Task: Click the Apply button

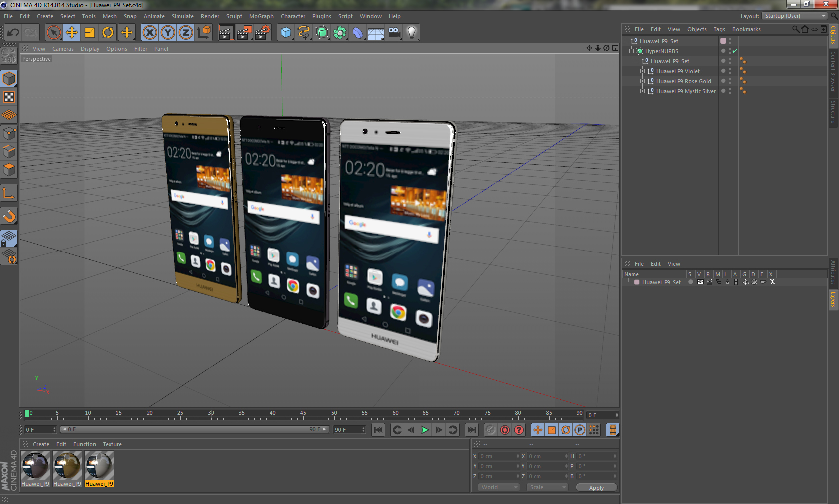Action: point(596,488)
